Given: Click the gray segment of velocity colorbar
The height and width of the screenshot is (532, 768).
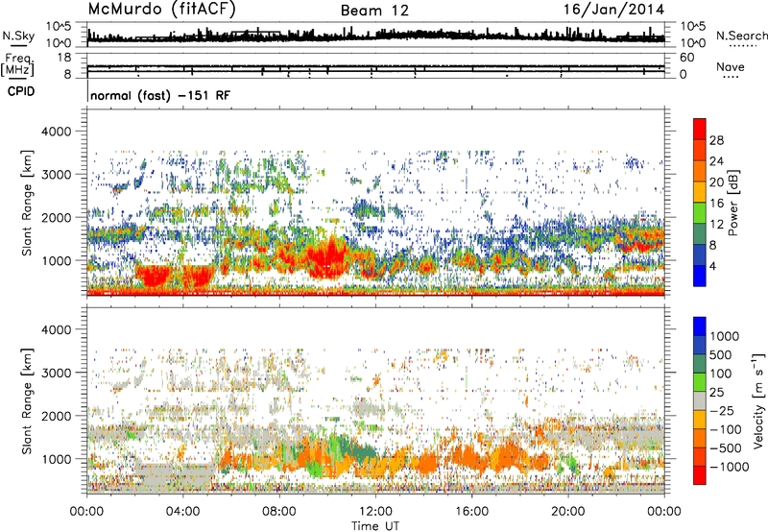Looking at the screenshot, I should (x=700, y=401).
